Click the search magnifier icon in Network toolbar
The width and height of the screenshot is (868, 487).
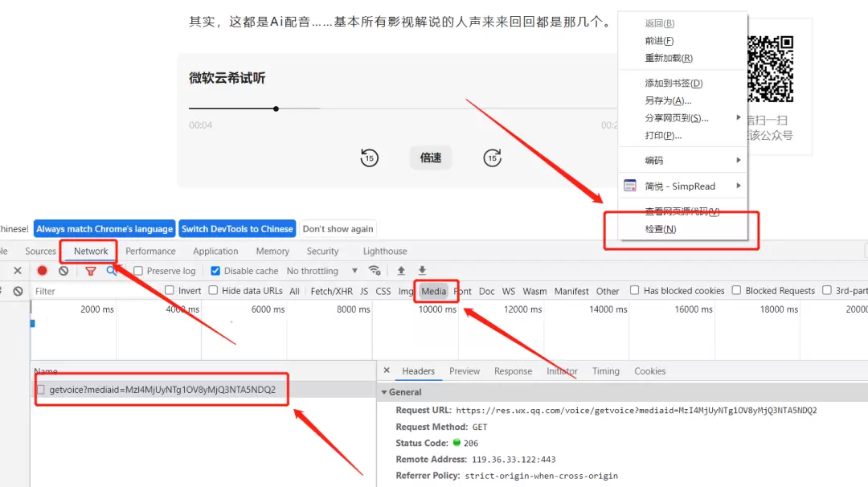[111, 271]
